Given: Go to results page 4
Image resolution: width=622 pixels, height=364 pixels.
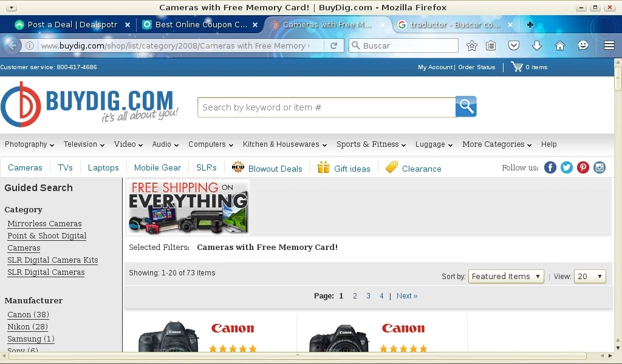Looking at the screenshot, I should (381, 296).
